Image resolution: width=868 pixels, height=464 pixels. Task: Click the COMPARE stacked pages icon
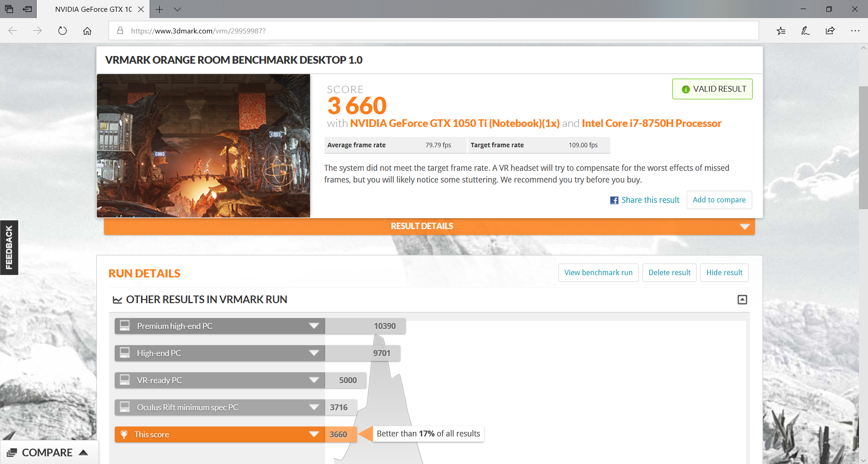tap(12, 452)
